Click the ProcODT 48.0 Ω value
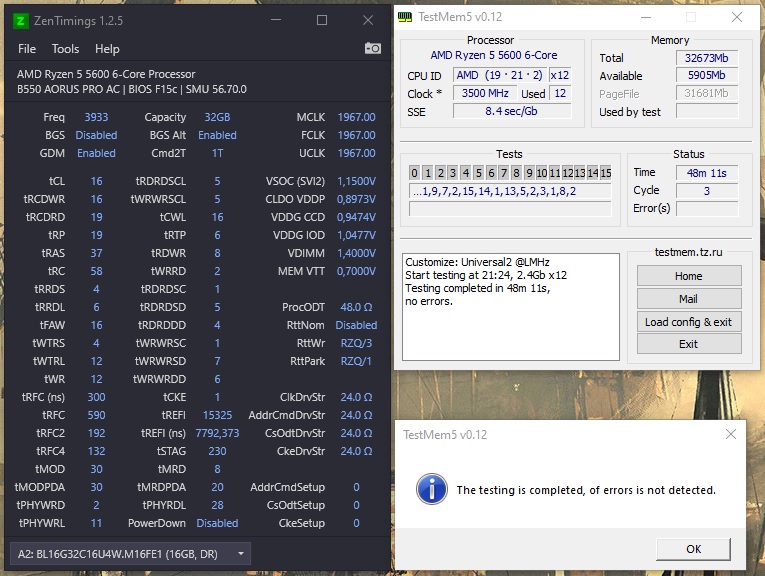765x576 pixels. (x=356, y=307)
